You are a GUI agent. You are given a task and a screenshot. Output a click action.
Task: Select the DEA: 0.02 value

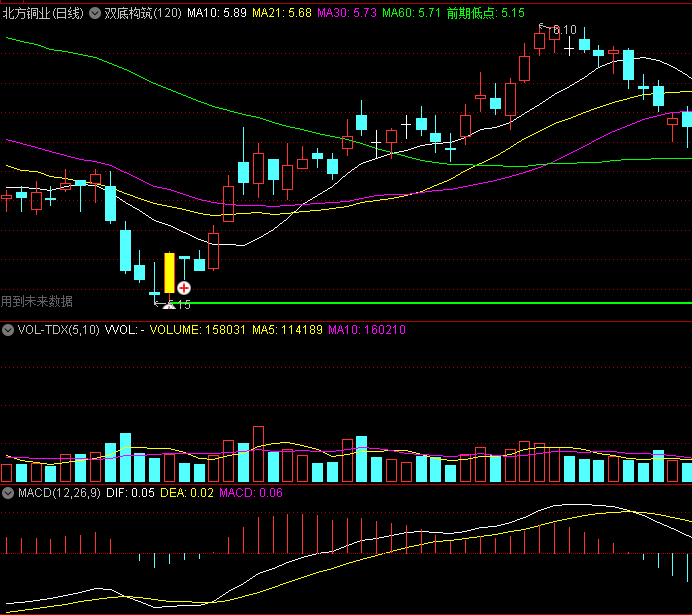click(187, 493)
